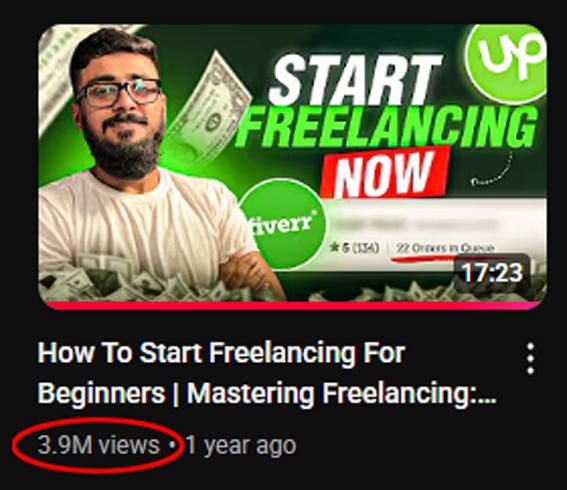
Task: Click the '1 year ago' upload date
Action: point(241,446)
